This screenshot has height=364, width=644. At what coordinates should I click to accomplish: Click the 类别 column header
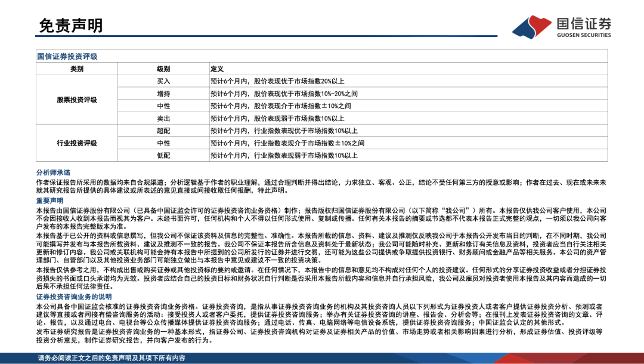[77, 69]
